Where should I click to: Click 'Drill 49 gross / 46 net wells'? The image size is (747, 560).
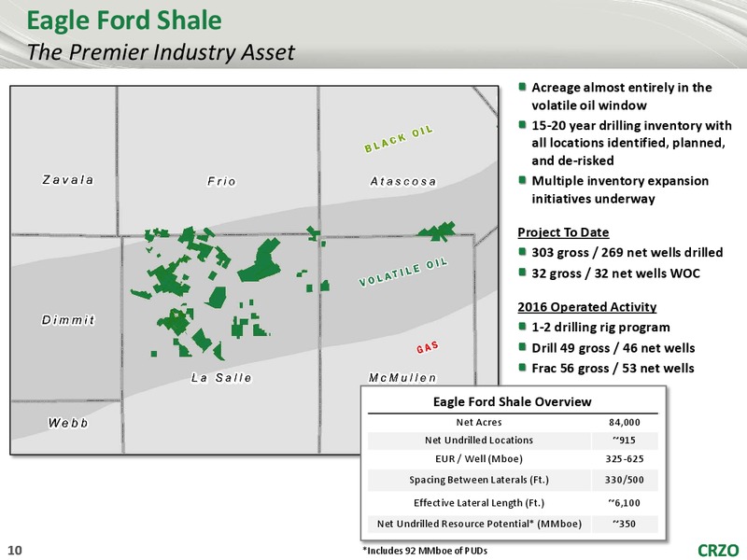coord(613,348)
